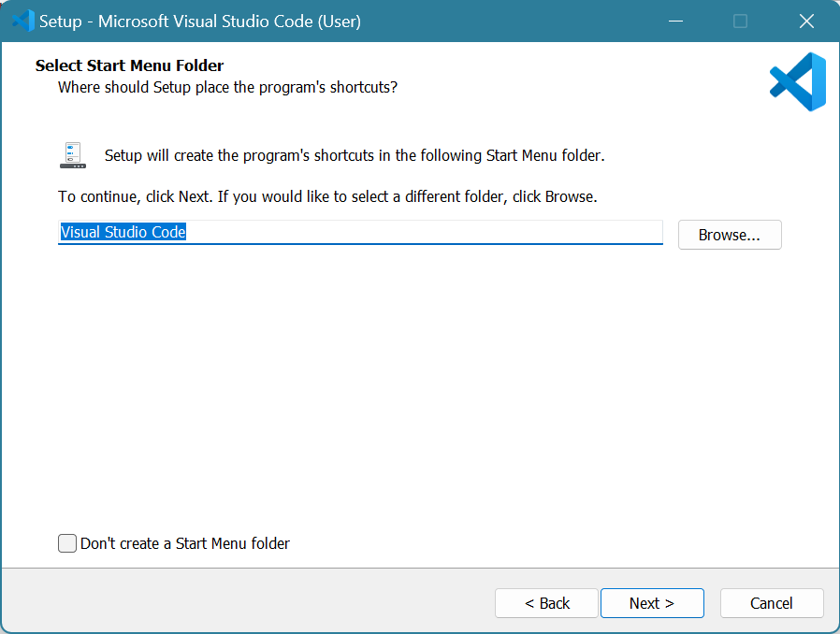Open the Browse folder dialog
Image resolution: width=840 pixels, height=634 pixels.
729,235
